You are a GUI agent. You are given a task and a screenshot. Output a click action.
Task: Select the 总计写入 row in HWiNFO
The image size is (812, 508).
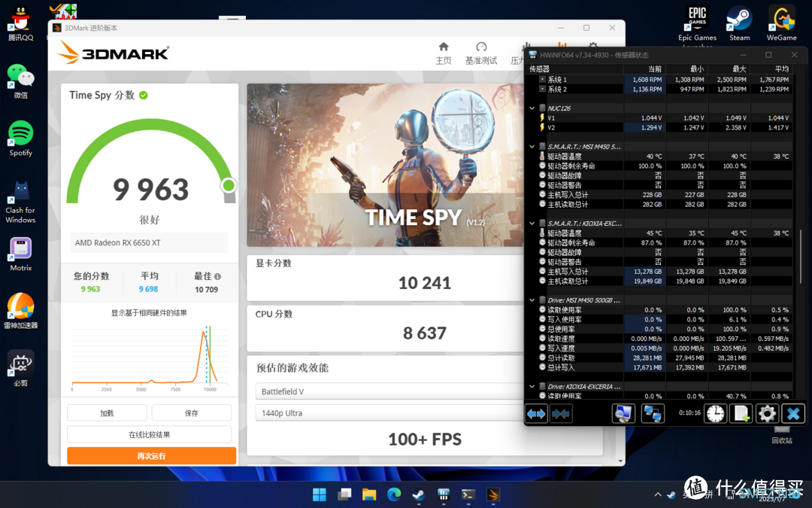click(x=659, y=367)
